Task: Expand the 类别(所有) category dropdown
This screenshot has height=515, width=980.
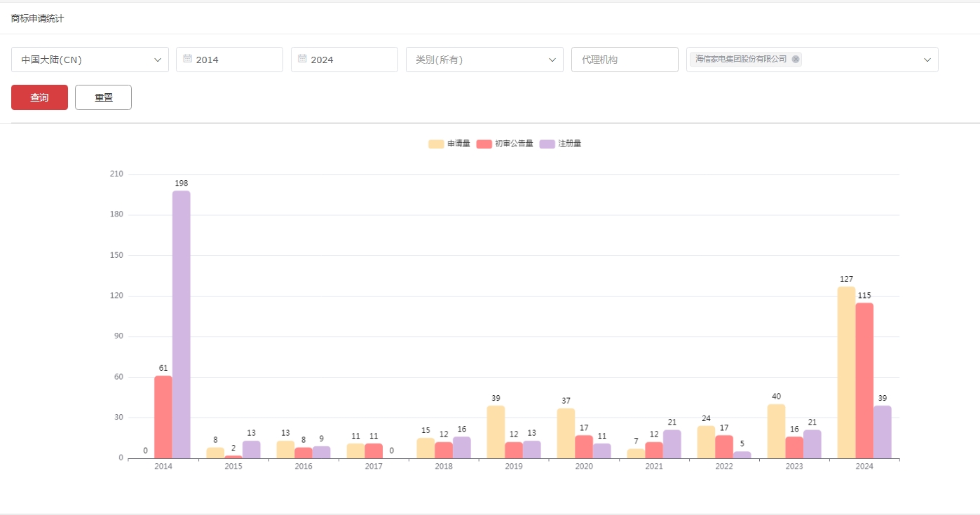Action: [x=484, y=60]
